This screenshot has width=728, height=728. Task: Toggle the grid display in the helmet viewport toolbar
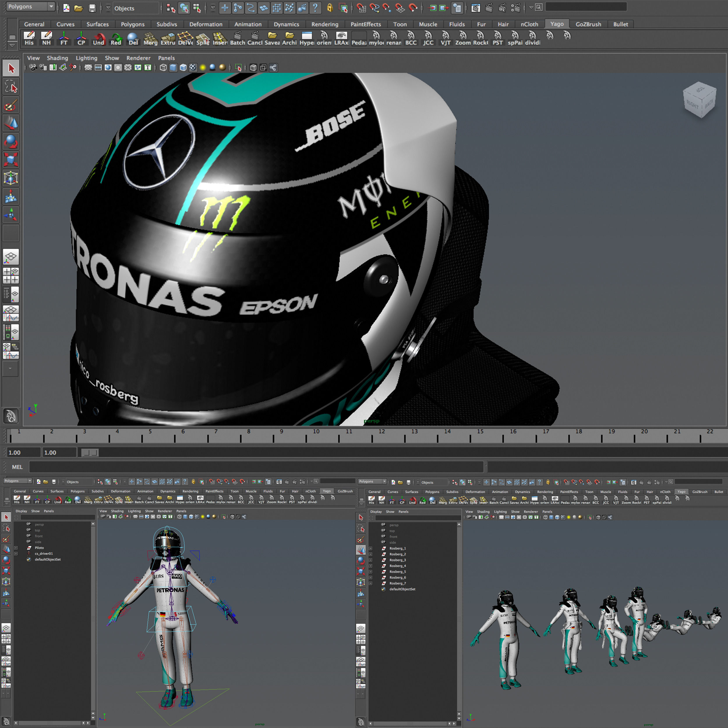(x=88, y=68)
